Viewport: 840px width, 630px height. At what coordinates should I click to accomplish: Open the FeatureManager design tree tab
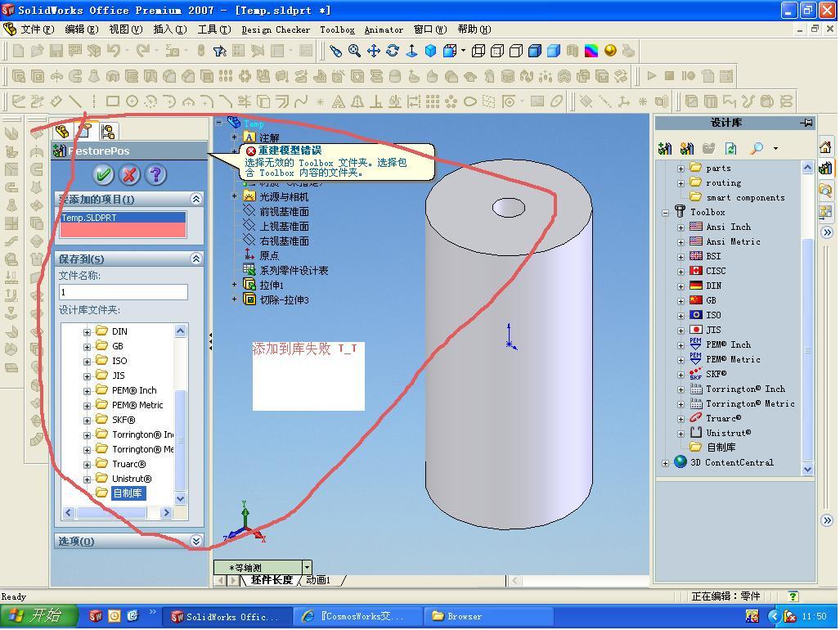(63, 131)
